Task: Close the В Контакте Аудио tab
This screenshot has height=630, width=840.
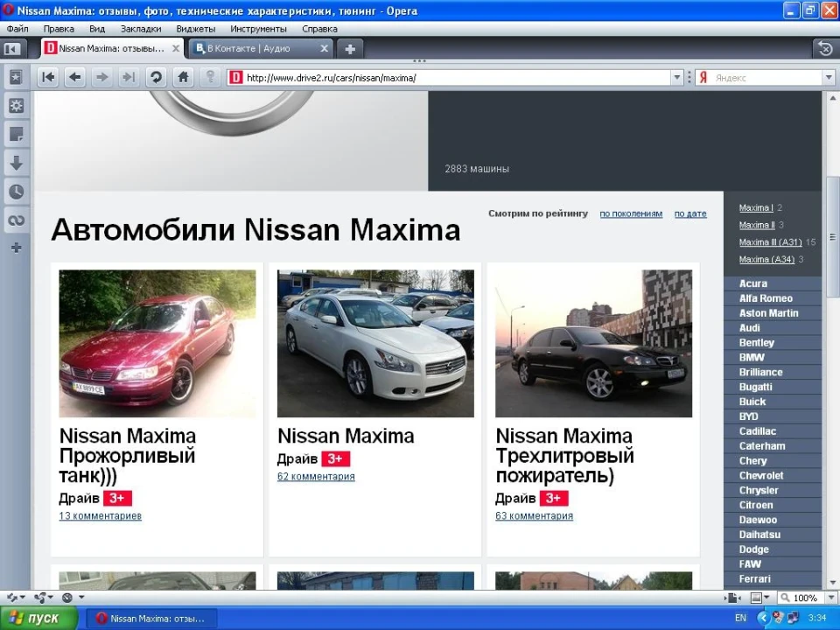Action: (x=324, y=48)
